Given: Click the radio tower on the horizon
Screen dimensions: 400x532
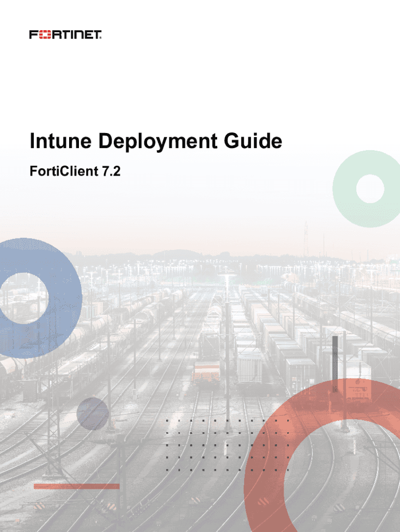Looking at the screenshot, I should click(305, 239).
